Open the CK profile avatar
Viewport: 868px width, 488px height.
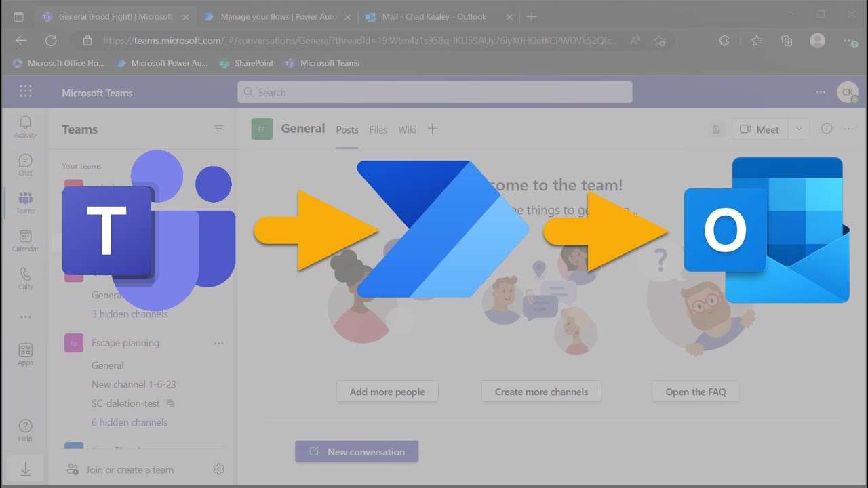click(x=848, y=92)
